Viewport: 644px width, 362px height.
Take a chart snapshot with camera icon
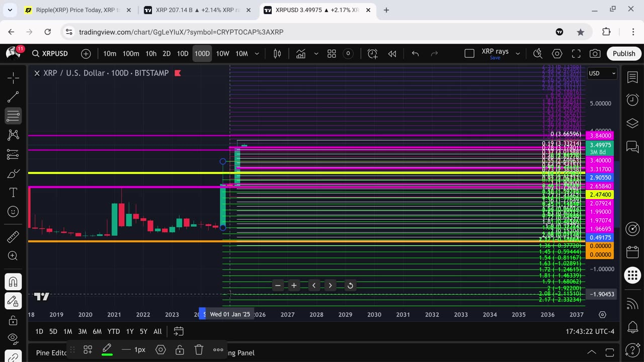595,53
